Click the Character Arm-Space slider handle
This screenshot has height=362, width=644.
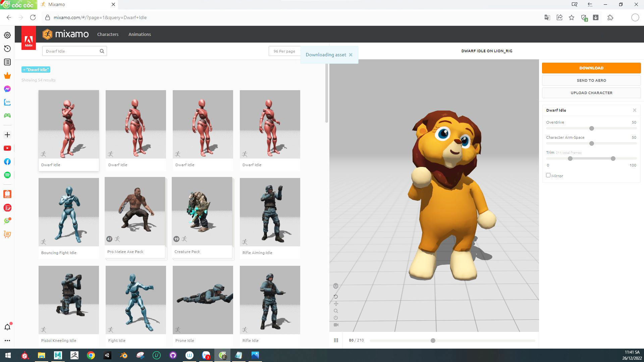coord(592,143)
